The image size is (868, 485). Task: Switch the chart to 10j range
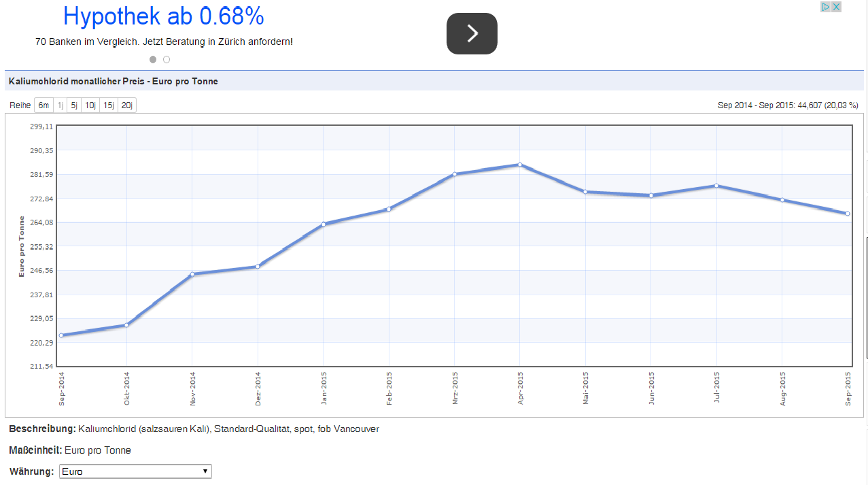point(90,105)
